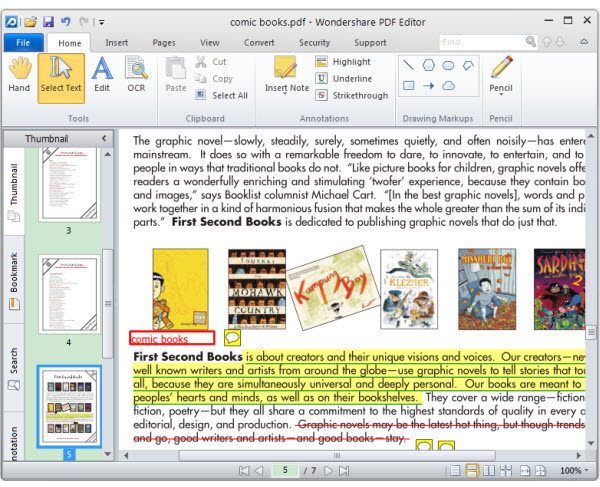The image size is (600, 487).
Task: Collapse the Thumbnail panel with chevron
Action: point(104,138)
